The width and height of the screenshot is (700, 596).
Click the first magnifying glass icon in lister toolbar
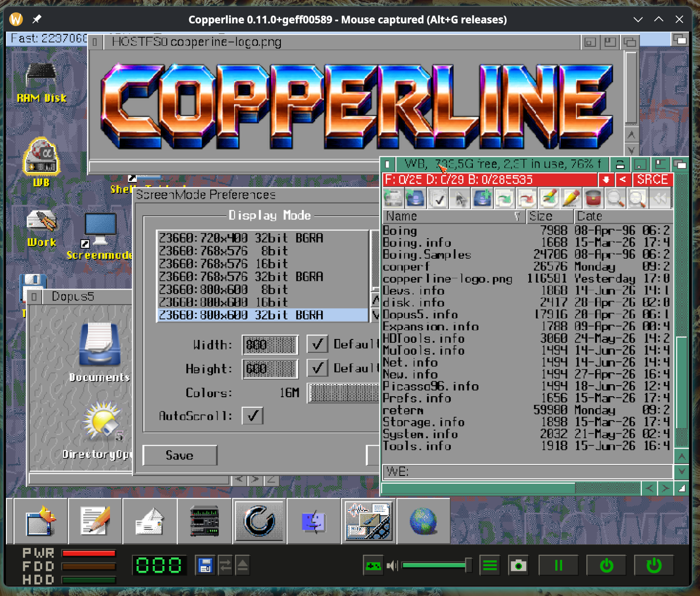tap(615, 198)
